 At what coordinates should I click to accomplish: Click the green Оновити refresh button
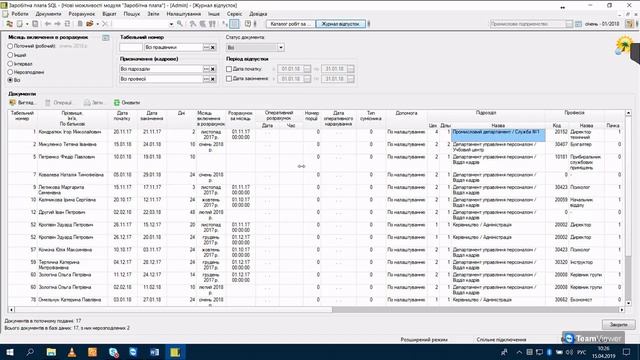point(127,102)
